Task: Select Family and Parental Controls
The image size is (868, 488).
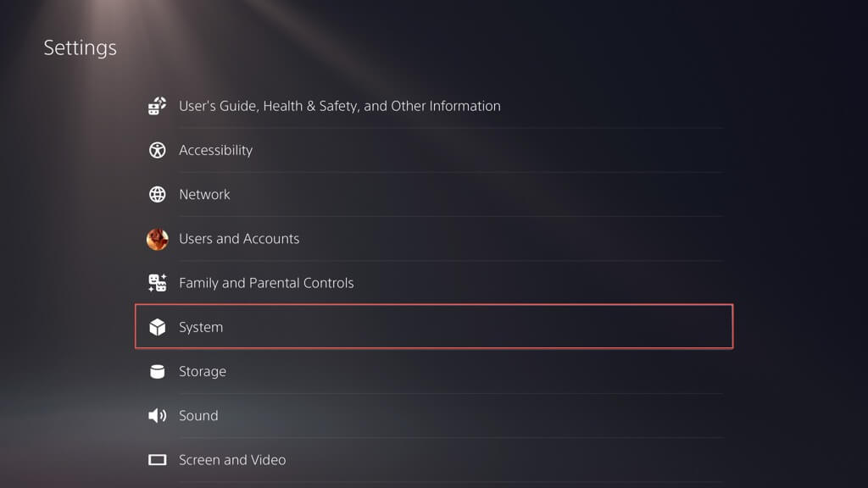Action: 266,283
